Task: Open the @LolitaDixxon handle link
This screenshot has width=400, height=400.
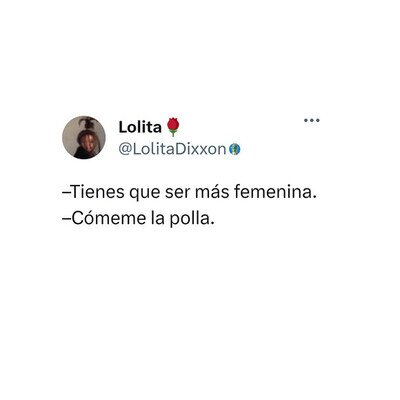Action: pyautogui.click(x=172, y=149)
